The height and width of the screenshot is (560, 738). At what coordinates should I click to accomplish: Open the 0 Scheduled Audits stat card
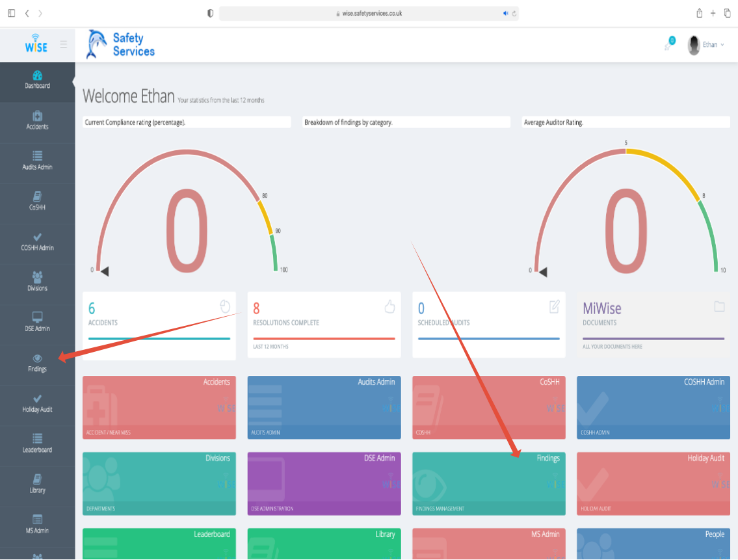pyautogui.click(x=489, y=325)
